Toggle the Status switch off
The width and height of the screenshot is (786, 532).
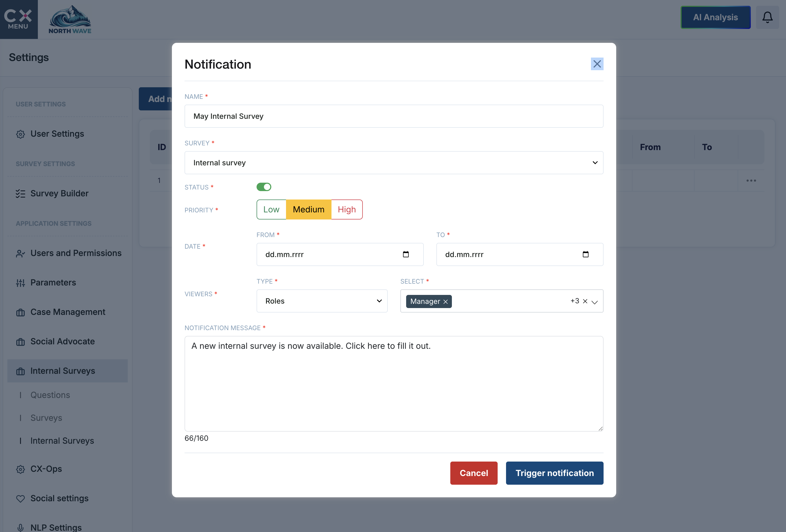(264, 187)
